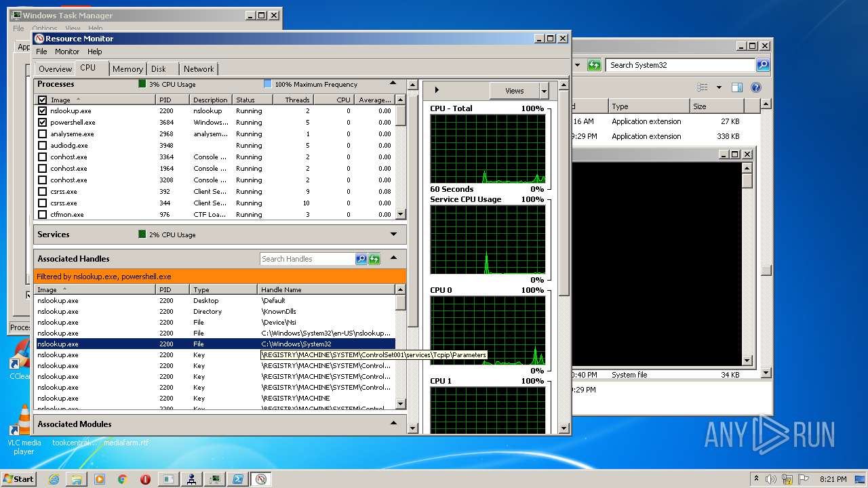Check the analyseme.exe process checkbox

(x=43, y=134)
